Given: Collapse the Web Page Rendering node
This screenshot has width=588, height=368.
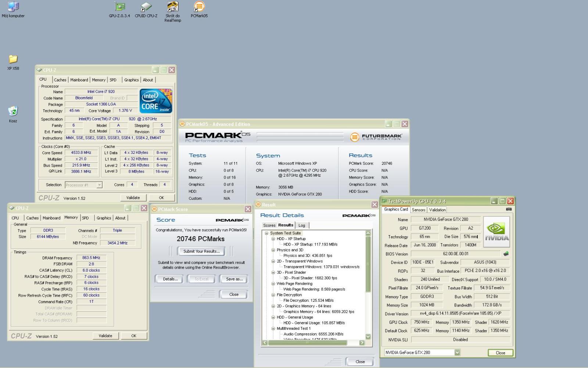Looking at the screenshot, I should click(273, 284).
